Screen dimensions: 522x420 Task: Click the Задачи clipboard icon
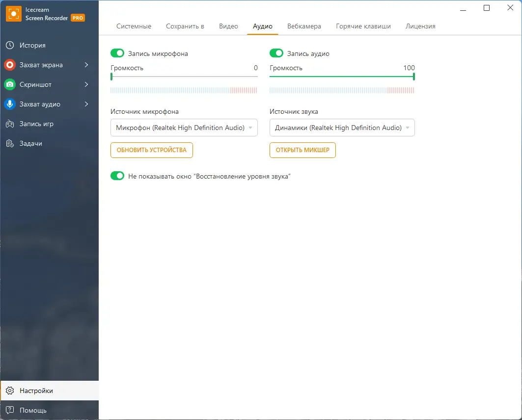click(10, 143)
